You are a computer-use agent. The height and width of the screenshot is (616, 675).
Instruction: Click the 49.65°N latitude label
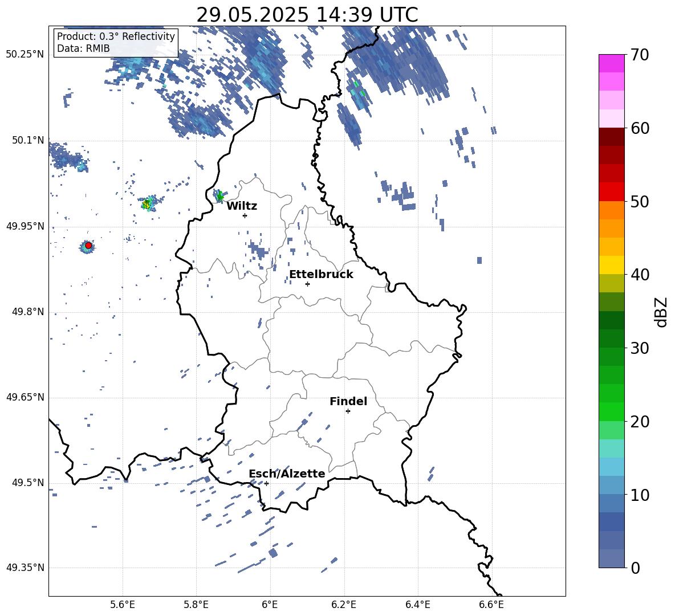25,397
